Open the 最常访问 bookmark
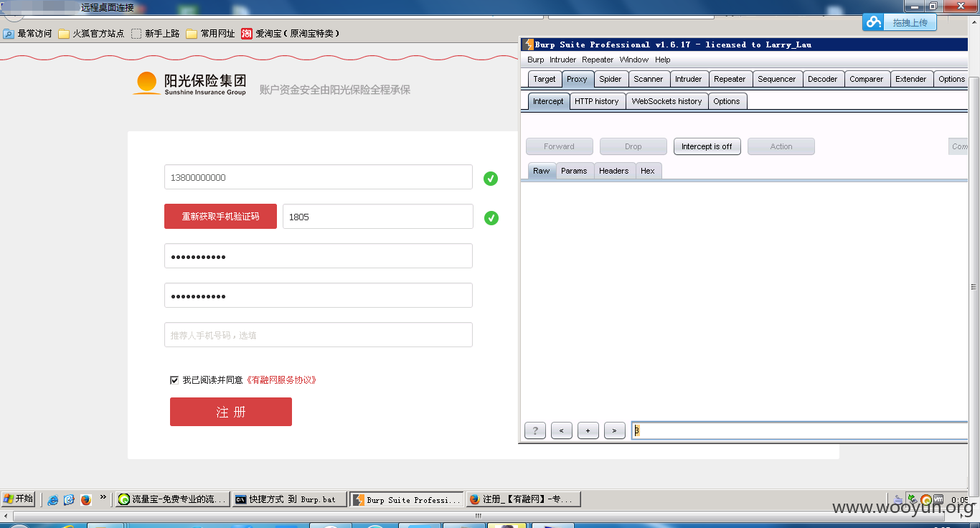Screen dimensions: 980x528 coord(28,34)
